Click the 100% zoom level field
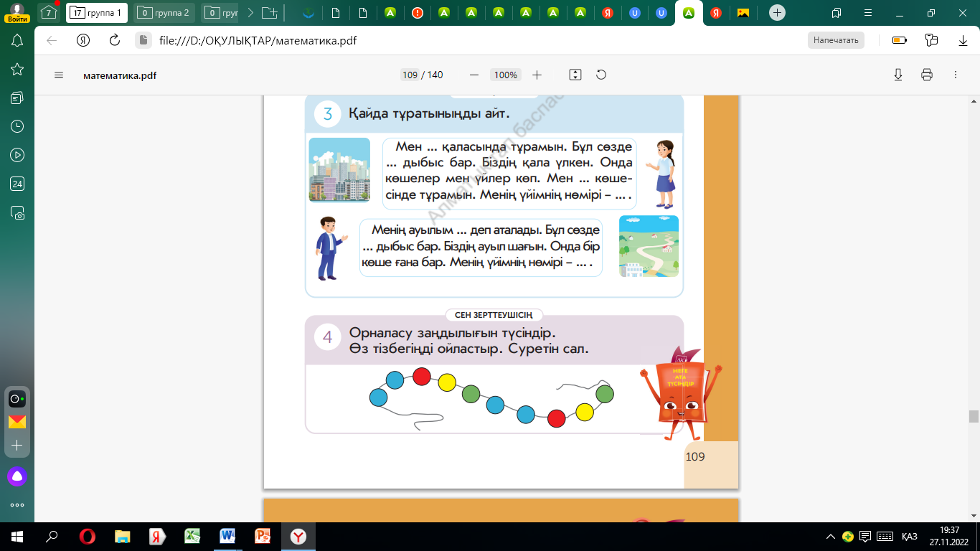 pyautogui.click(x=506, y=75)
